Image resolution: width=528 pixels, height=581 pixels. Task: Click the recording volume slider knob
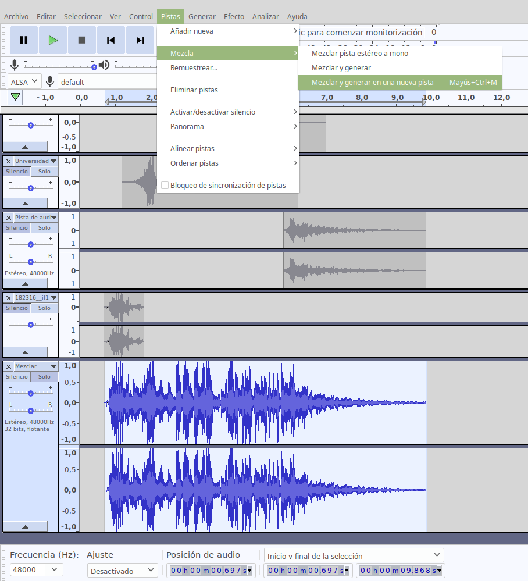coord(94,67)
